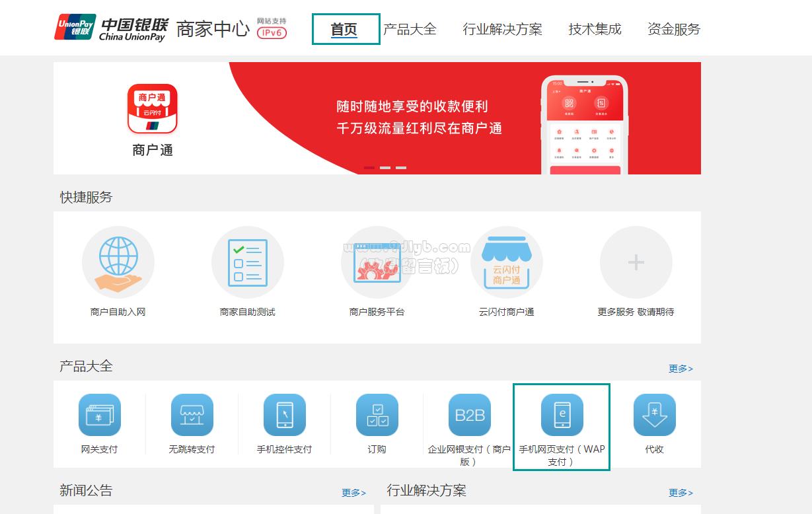
Task: Open the 商户自助入网 globe icon
Action: click(118, 262)
